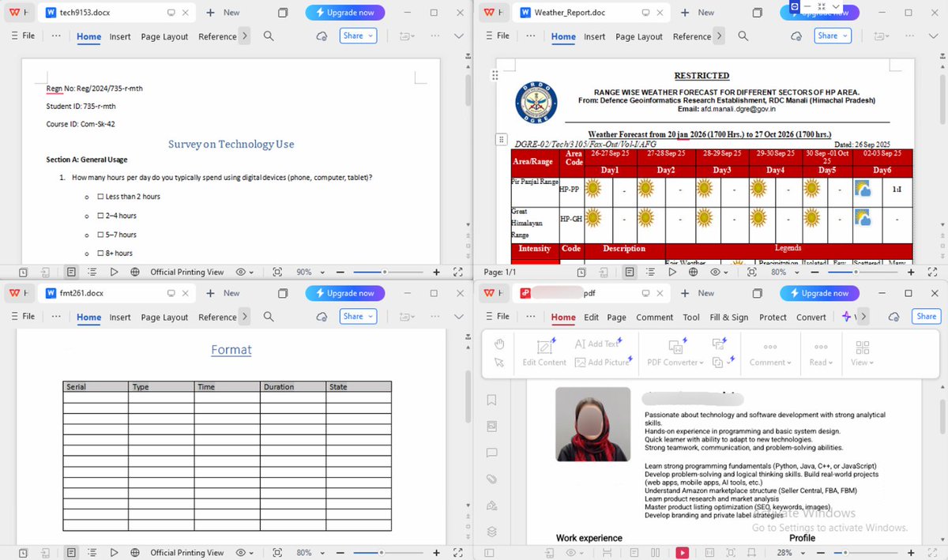Switch to outline view in tech9153.docx status bar
The width and height of the screenshot is (948, 560).
[x=92, y=272]
